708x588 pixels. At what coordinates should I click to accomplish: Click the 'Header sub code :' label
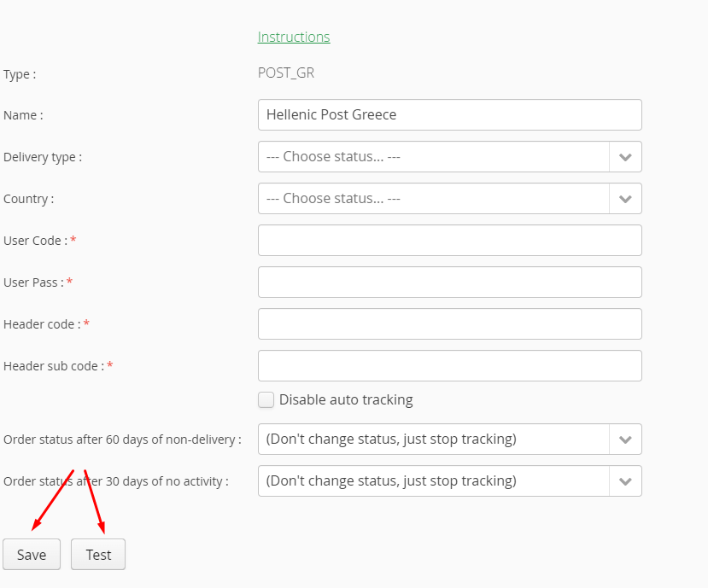click(x=54, y=366)
